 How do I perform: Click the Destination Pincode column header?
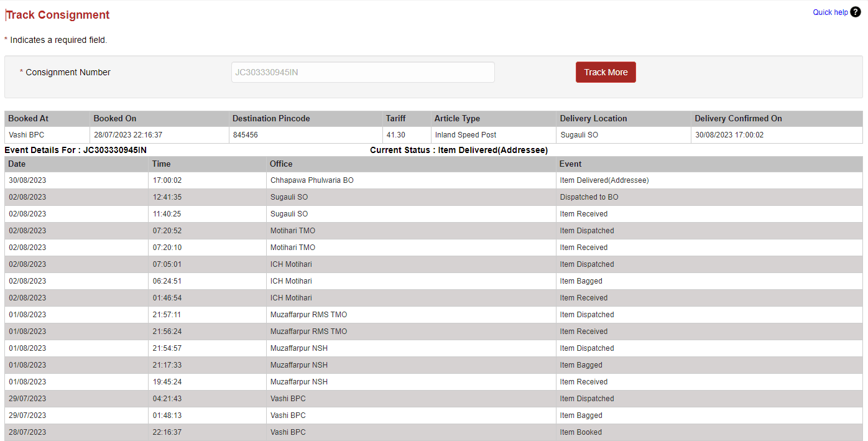click(x=305, y=119)
